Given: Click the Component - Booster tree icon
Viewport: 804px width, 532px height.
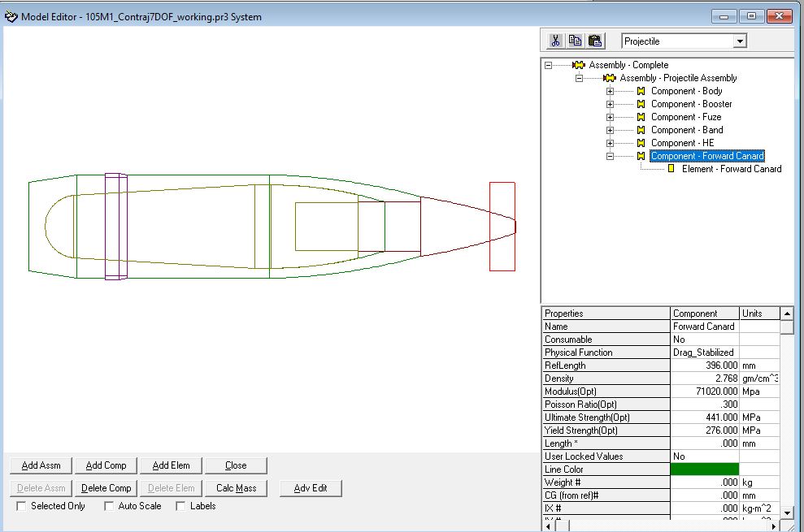Looking at the screenshot, I should click(x=641, y=104).
